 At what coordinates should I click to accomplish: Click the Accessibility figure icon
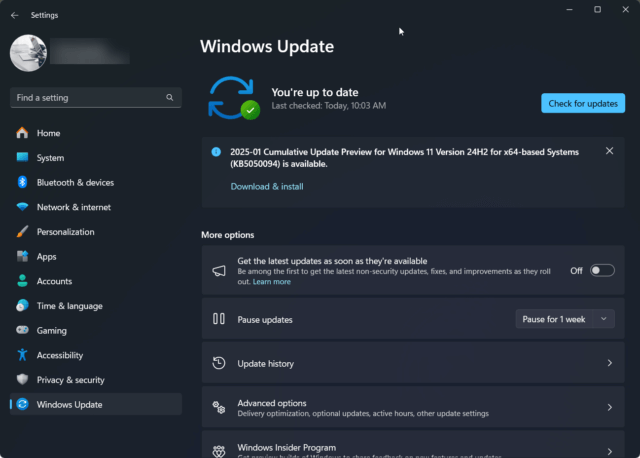tap(22, 355)
